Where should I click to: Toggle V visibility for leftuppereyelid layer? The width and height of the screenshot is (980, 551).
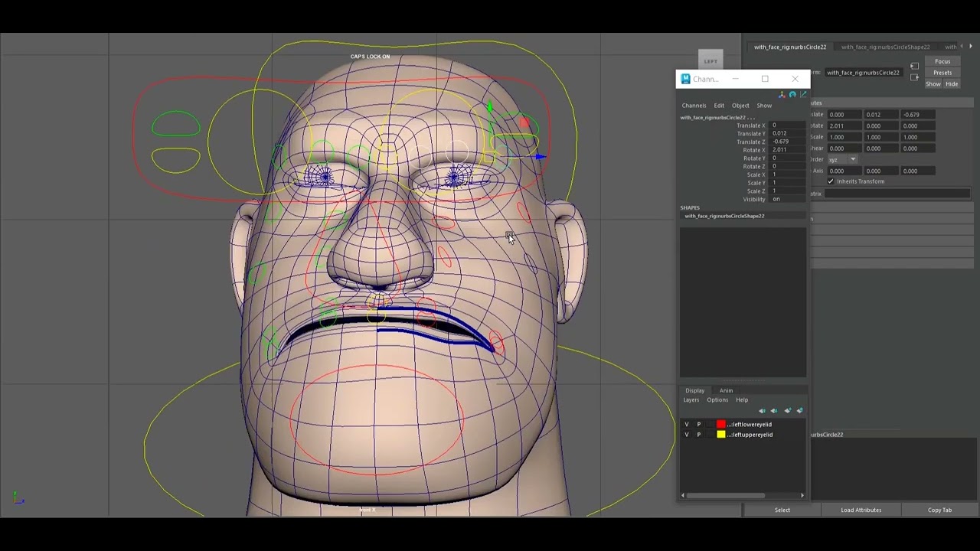click(687, 435)
